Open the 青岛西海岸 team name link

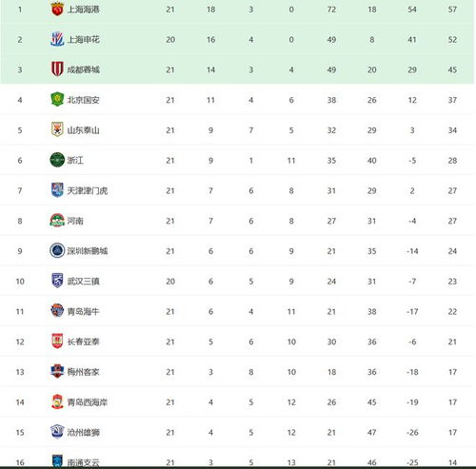pos(88,402)
